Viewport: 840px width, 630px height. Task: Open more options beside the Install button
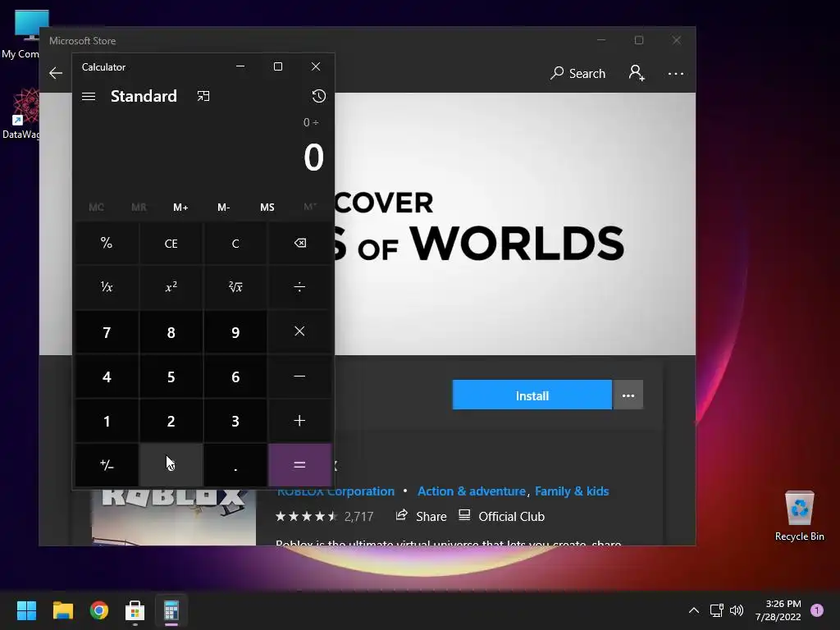click(628, 395)
